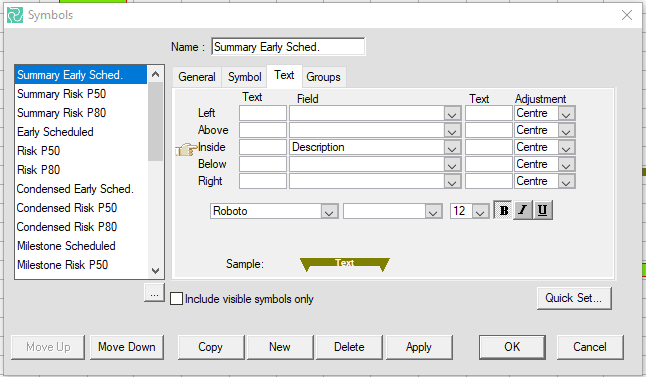
Task: Select Condensed Early Sched. in the list
Action: coord(81,189)
